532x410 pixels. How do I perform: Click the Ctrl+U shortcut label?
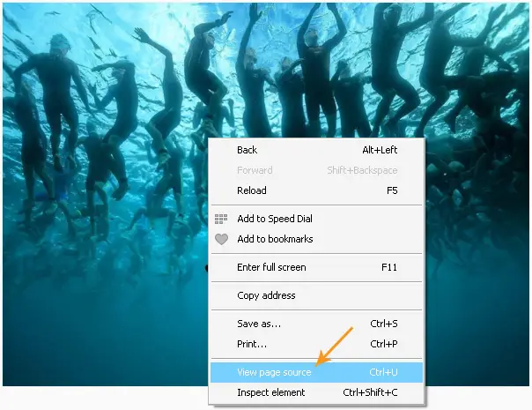(x=383, y=372)
